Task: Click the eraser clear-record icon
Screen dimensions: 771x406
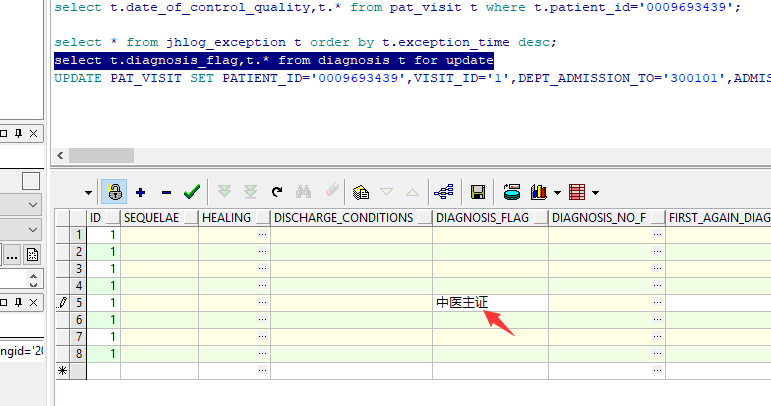Action: (332, 190)
